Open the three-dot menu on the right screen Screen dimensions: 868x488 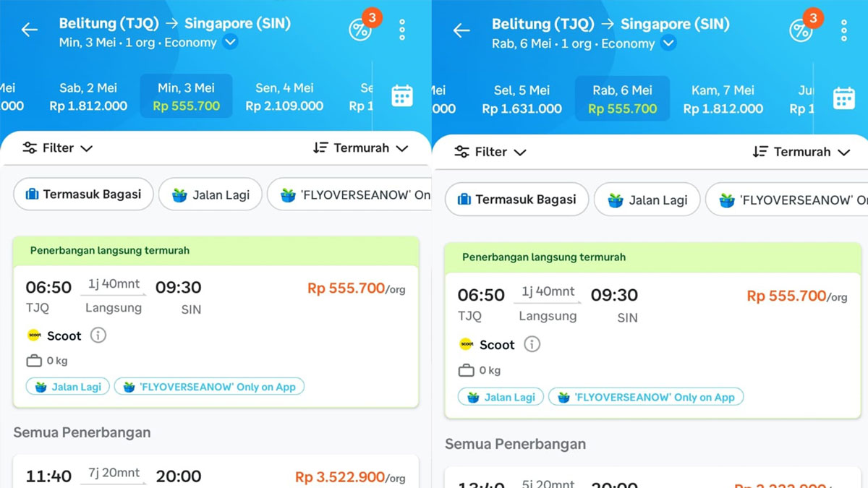point(843,30)
